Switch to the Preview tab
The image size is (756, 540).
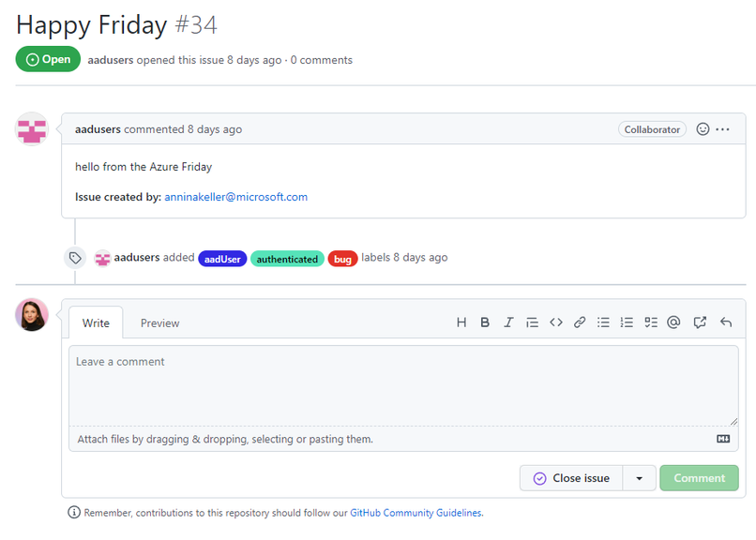click(160, 322)
